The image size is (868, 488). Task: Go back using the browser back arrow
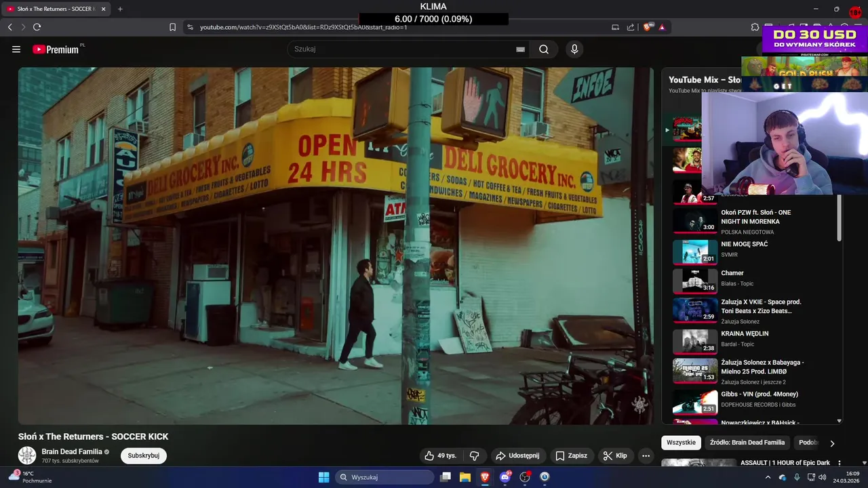[x=9, y=27]
